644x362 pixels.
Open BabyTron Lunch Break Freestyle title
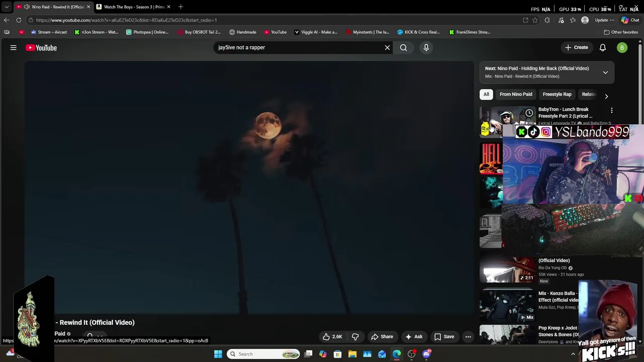point(566,113)
